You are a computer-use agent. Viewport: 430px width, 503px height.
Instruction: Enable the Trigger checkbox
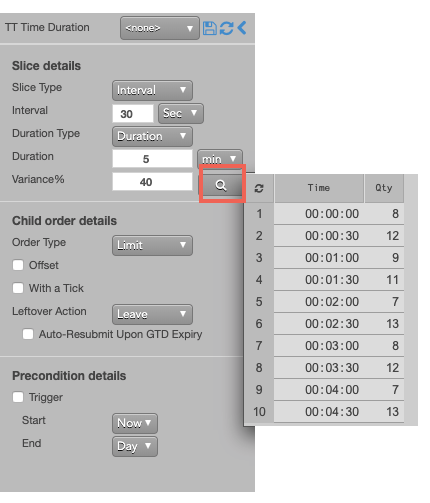18,397
